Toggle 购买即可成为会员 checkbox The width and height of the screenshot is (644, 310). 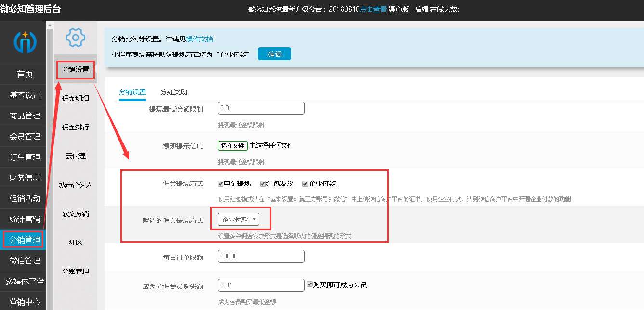point(310,284)
